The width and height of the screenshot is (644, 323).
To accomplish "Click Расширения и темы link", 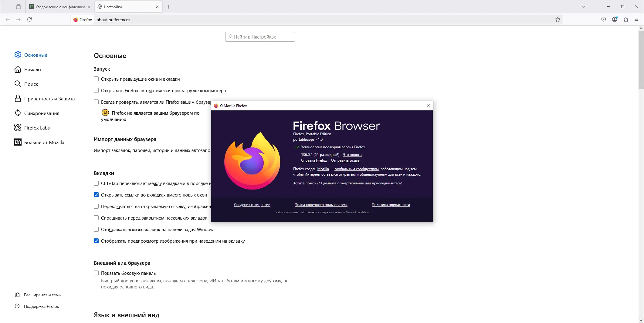I will [43, 295].
